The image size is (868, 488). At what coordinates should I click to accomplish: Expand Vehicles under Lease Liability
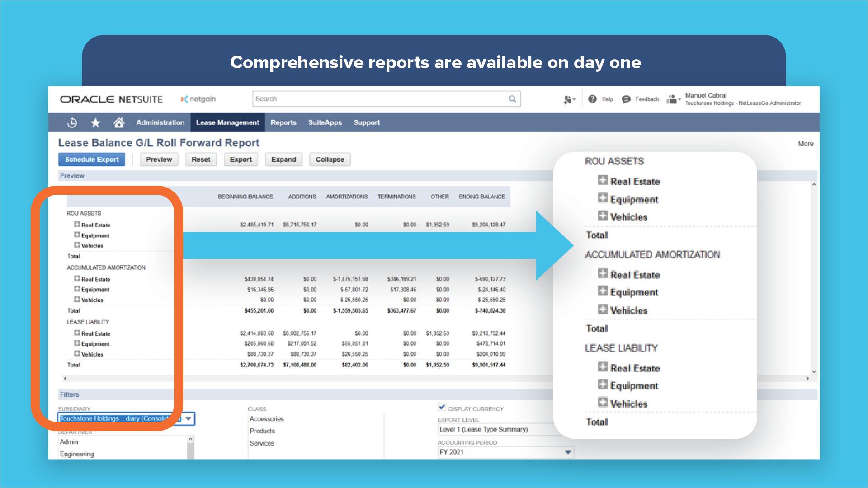click(77, 354)
